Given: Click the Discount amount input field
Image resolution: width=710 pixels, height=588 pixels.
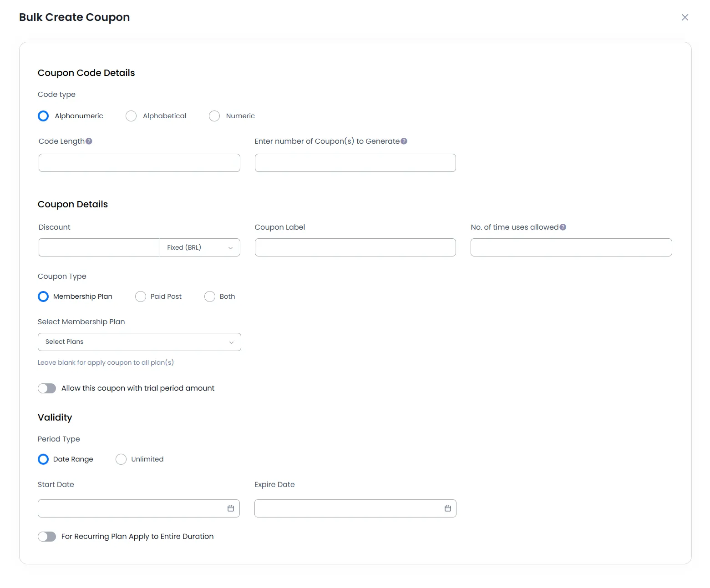Looking at the screenshot, I should [98, 247].
